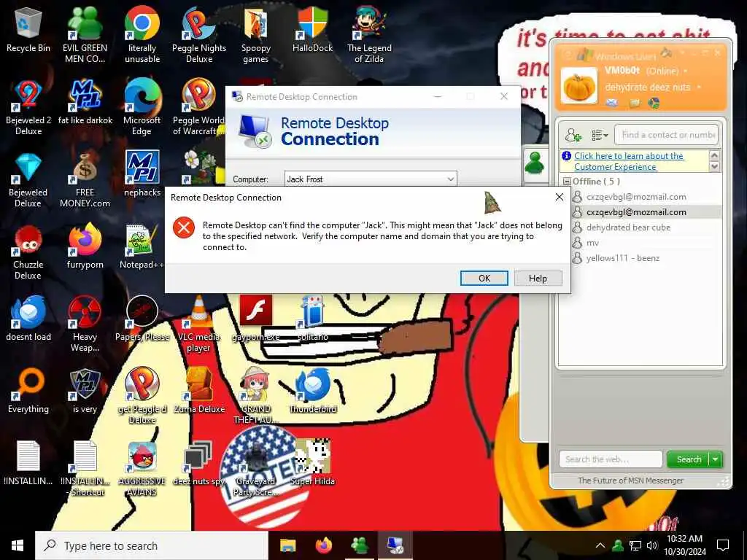Open the AGGRESSIVE AVIANS desktop icon
The image size is (747, 560).
click(142, 469)
